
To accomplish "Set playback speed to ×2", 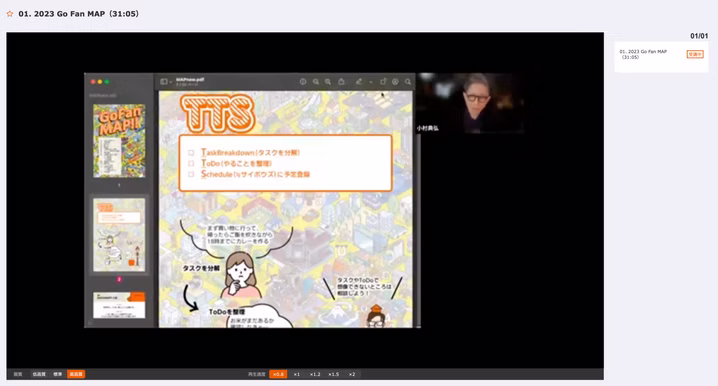I will pyautogui.click(x=352, y=374).
